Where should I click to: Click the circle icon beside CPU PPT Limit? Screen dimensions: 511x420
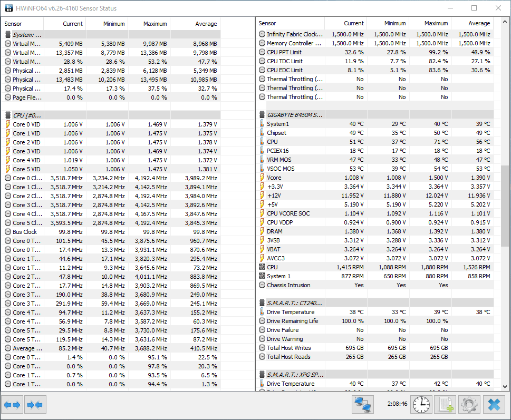pyautogui.click(x=262, y=52)
